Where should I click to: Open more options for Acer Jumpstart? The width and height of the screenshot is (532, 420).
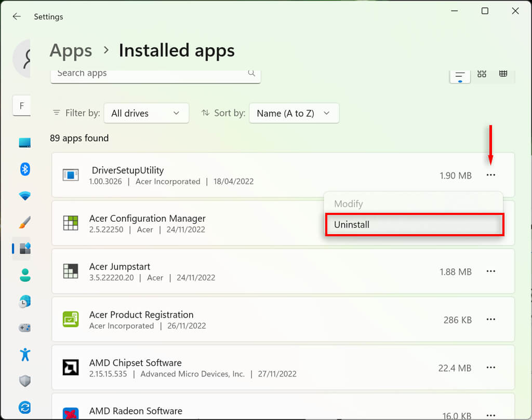pos(491,272)
